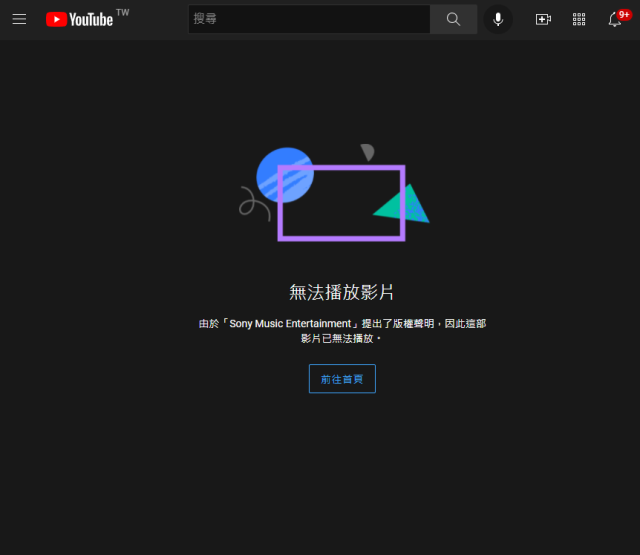
Task: Click the YouTube wordmark text
Action: (x=91, y=19)
